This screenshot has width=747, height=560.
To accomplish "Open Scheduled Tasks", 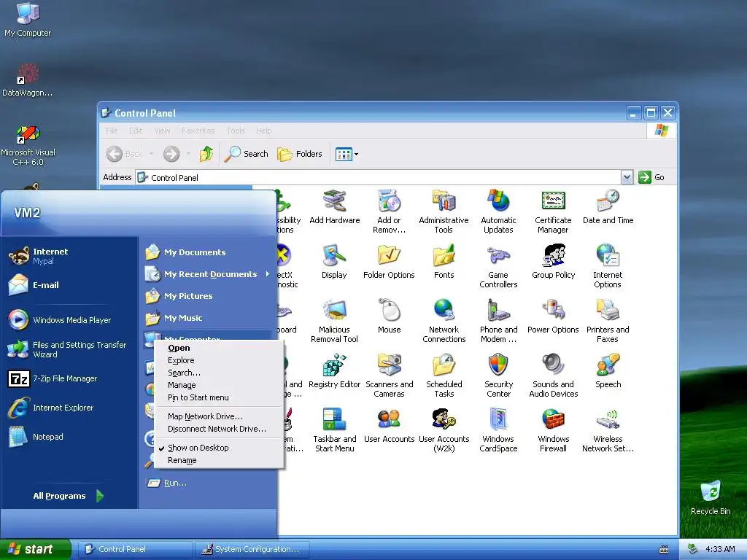I will (444, 376).
